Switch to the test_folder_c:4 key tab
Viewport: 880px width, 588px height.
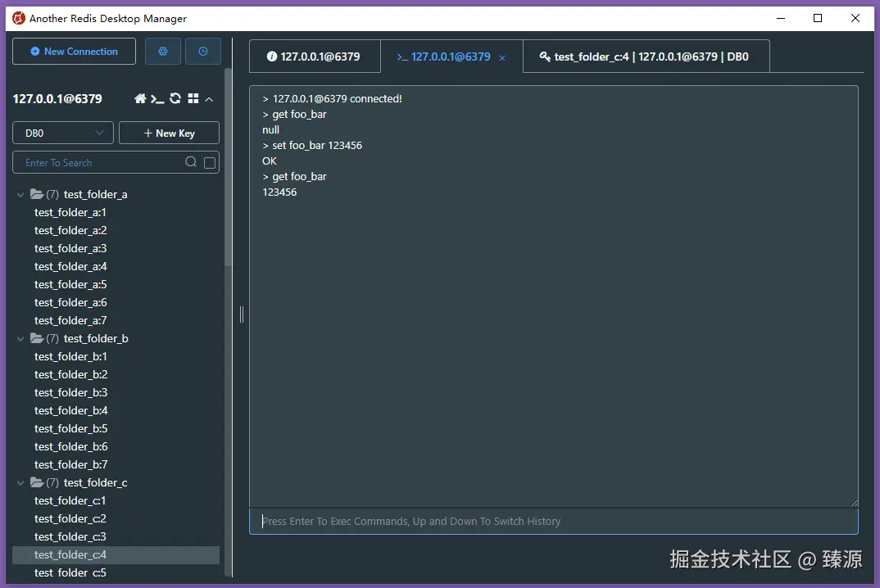point(646,57)
